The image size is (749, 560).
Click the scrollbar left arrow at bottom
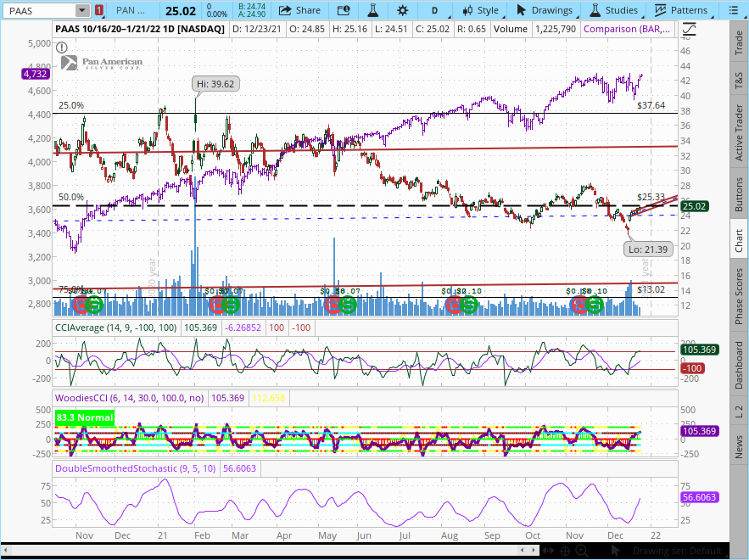(8, 550)
